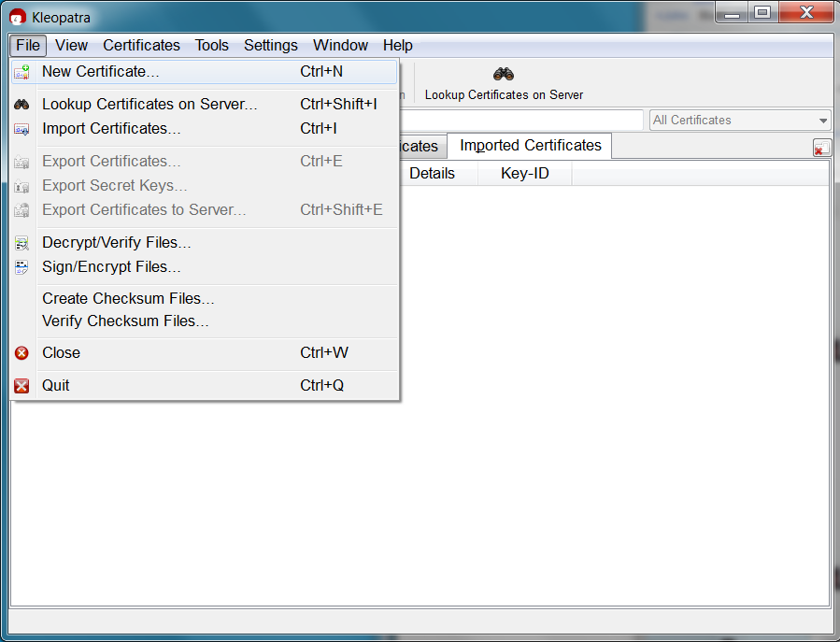This screenshot has height=642, width=840.
Task: Click binoculars icon beside Lookup Certificates menu entry
Action: [21, 105]
